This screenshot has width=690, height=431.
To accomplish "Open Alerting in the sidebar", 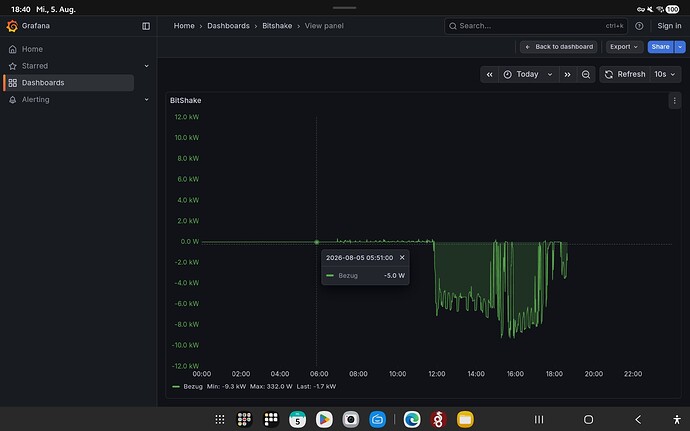I will coord(36,99).
